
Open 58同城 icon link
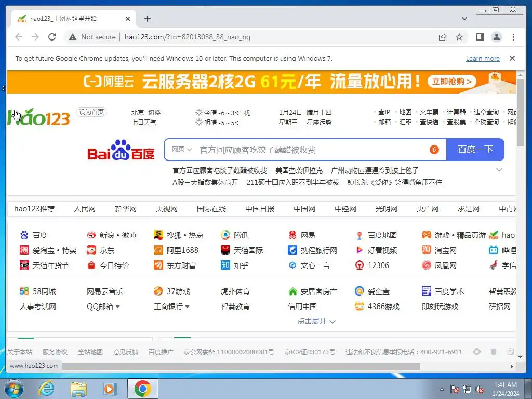[24, 291]
